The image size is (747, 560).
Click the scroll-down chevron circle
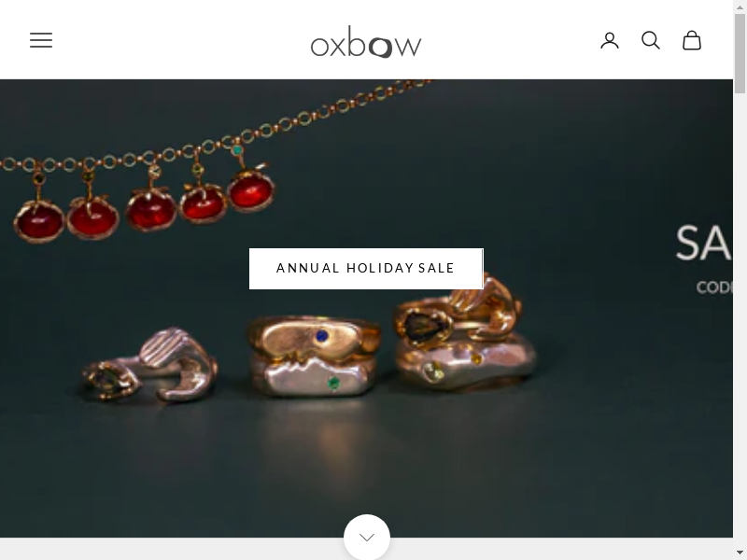click(x=366, y=537)
